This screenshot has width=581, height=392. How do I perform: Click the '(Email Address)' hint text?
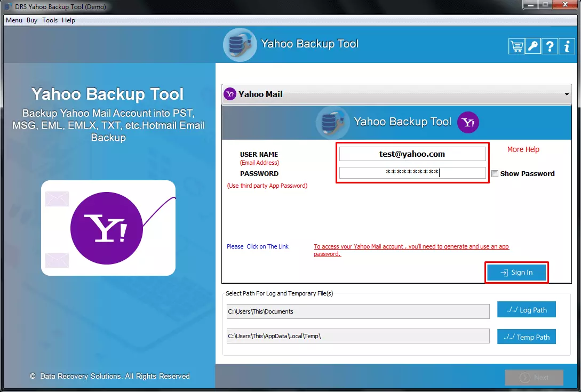coord(259,163)
